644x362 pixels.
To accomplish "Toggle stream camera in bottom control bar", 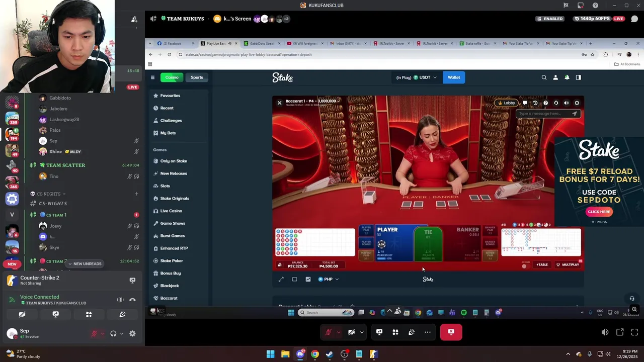I will 351,332.
